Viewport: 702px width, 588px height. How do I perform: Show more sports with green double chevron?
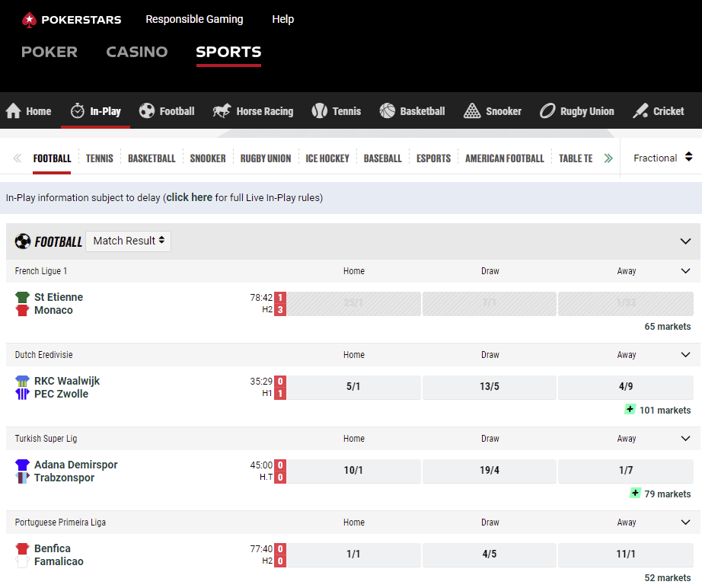608,158
